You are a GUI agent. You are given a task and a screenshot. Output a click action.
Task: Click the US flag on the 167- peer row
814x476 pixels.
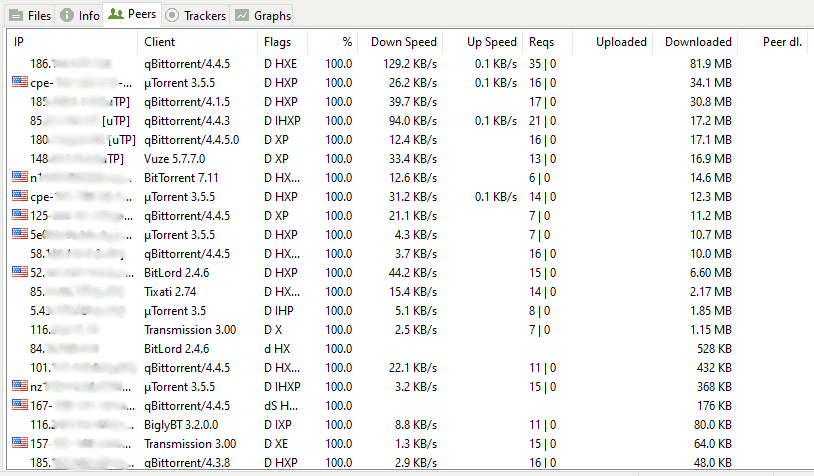point(20,404)
